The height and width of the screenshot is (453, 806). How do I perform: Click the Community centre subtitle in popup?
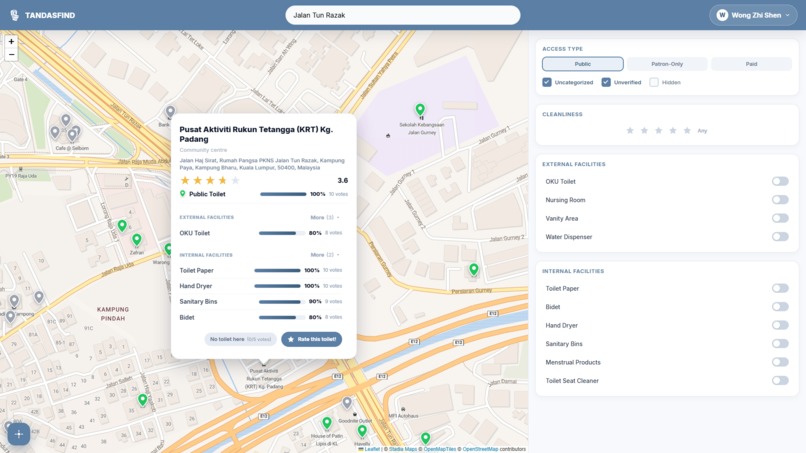[x=203, y=150]
